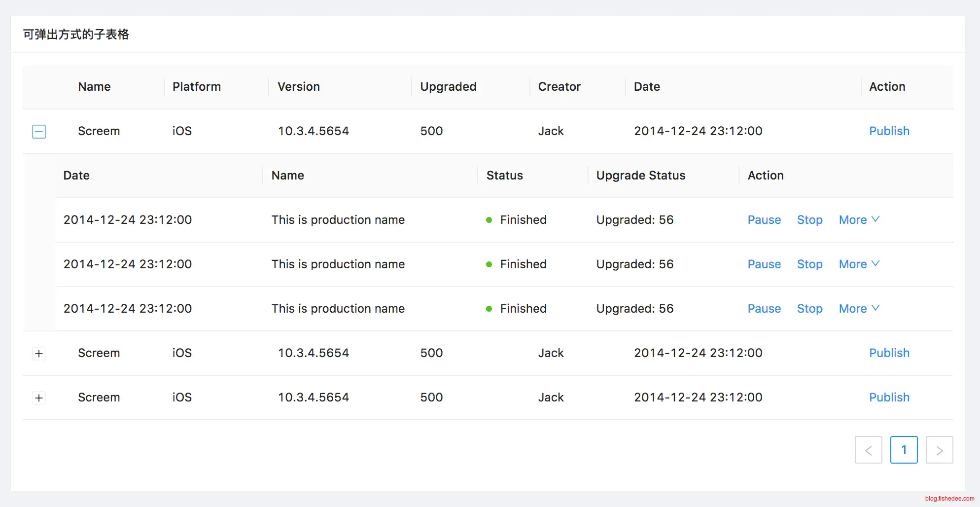
Task: Select page 1 in pagination
Action: pyautogui.click(x=904, y=450)
